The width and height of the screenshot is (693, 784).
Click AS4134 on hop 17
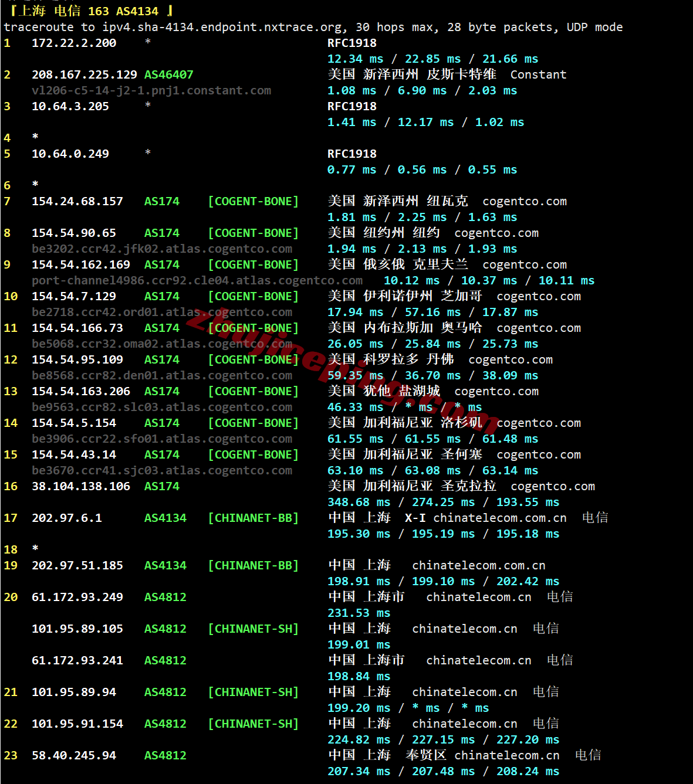pyautogui.click(x=165, y=518)
